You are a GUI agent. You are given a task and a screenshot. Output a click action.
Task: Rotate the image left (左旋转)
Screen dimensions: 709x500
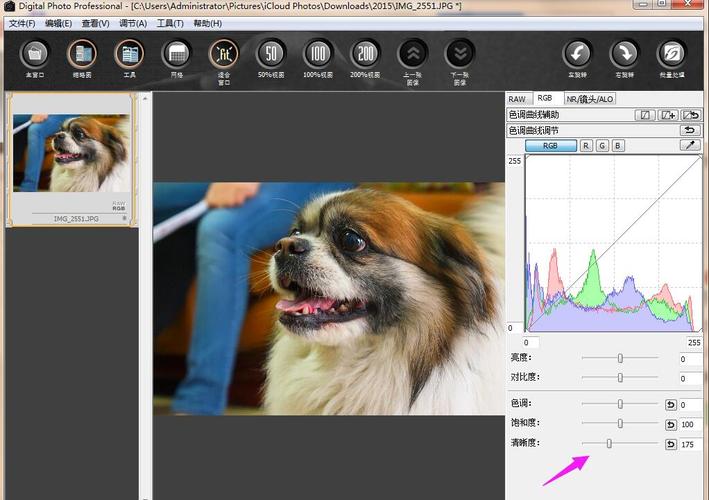coord(577,54)
